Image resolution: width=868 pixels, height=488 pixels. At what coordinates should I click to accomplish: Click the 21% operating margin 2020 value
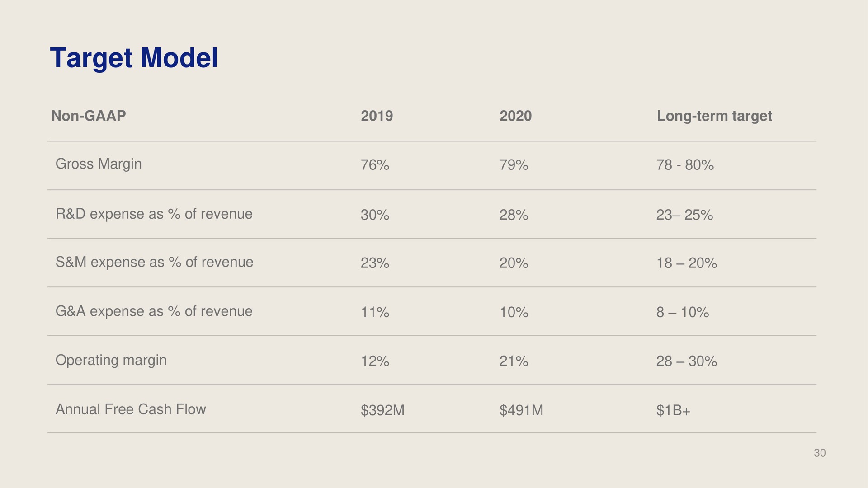tap(514, 361)
